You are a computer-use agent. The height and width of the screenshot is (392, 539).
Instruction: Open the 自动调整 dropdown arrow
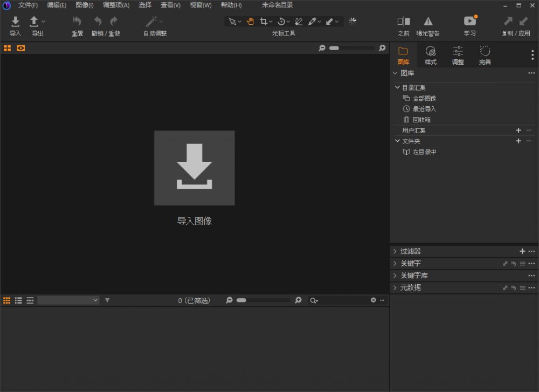pyautogui.click(x=161, y=22)
